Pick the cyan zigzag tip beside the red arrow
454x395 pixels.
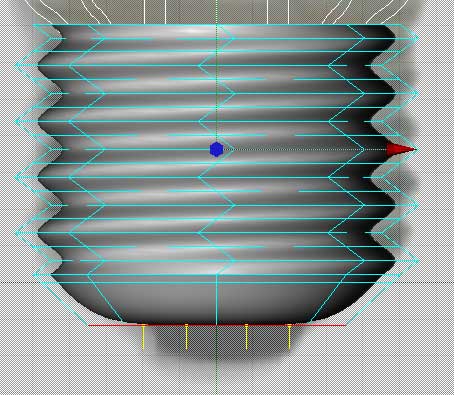tap(417, 149)
